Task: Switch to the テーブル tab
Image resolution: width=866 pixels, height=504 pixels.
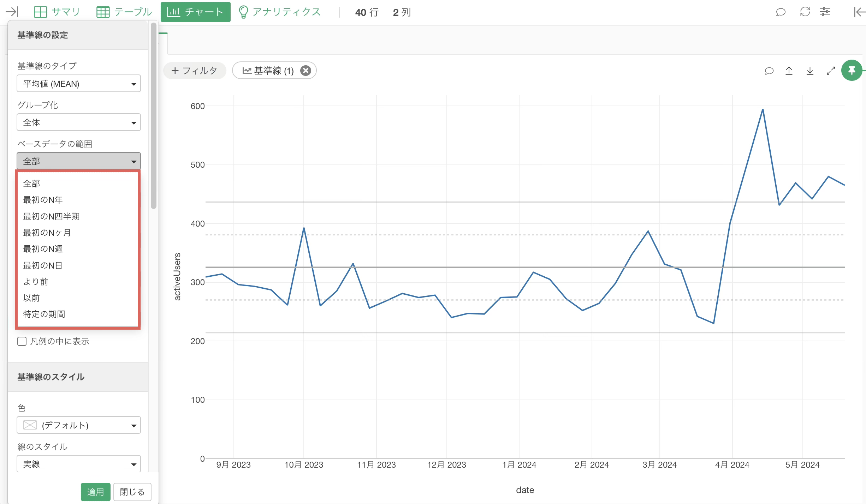Action: (124, 12)
